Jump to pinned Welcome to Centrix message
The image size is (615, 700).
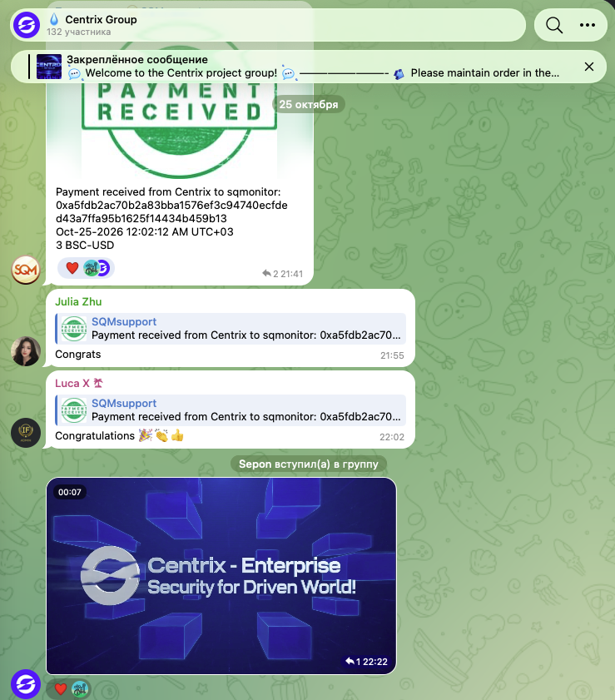click(312, 67)
